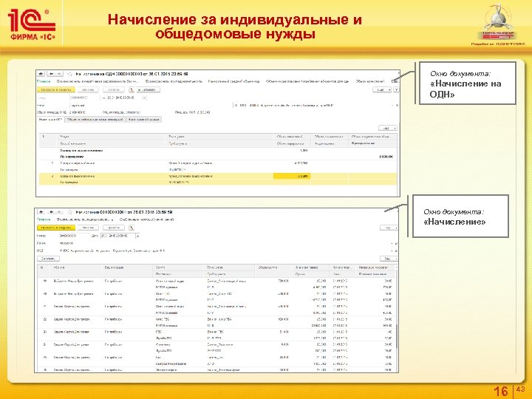This screenshot has width=532, height=399.
Task: Click the date input field in the upper window
Action: 124,98
